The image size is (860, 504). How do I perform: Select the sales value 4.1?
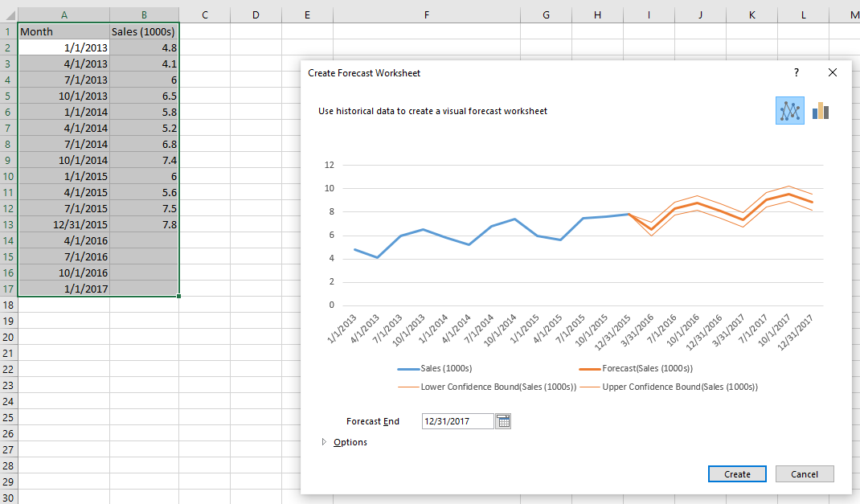click(144, 64)
